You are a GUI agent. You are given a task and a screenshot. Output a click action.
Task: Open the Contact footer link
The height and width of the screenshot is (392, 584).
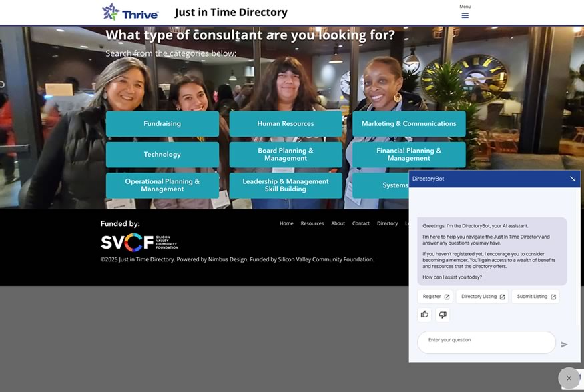pos(361,223)
